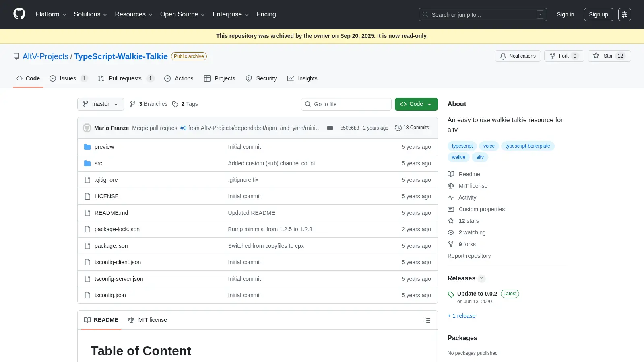Open the preview folder
Image resolution: width=644 pixels, height=362 pixels.
[104, 147]
